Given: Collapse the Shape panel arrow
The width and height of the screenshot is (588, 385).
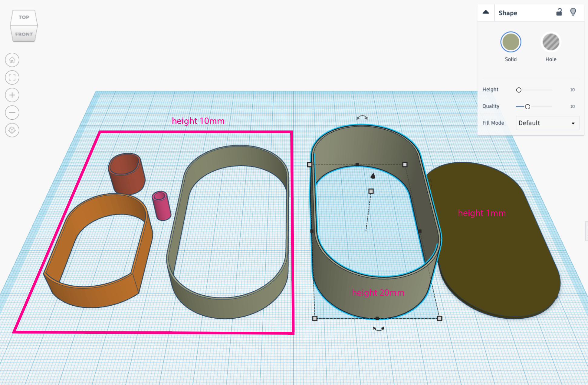Looking at the screenshot, I should (486, 12).
